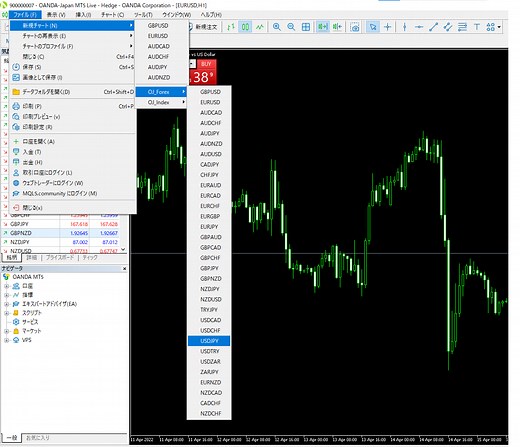Expand the マーケット tree node

tap(6, 331)
